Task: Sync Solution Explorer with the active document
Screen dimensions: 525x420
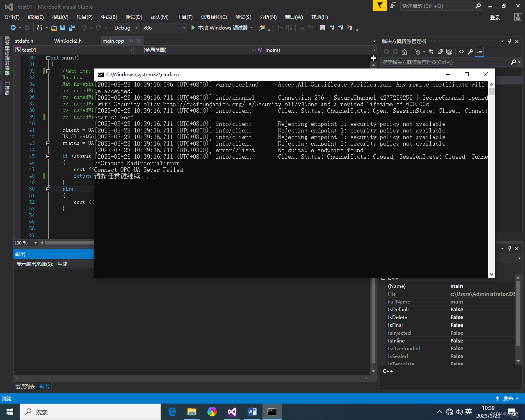Action: pos(431,52)
